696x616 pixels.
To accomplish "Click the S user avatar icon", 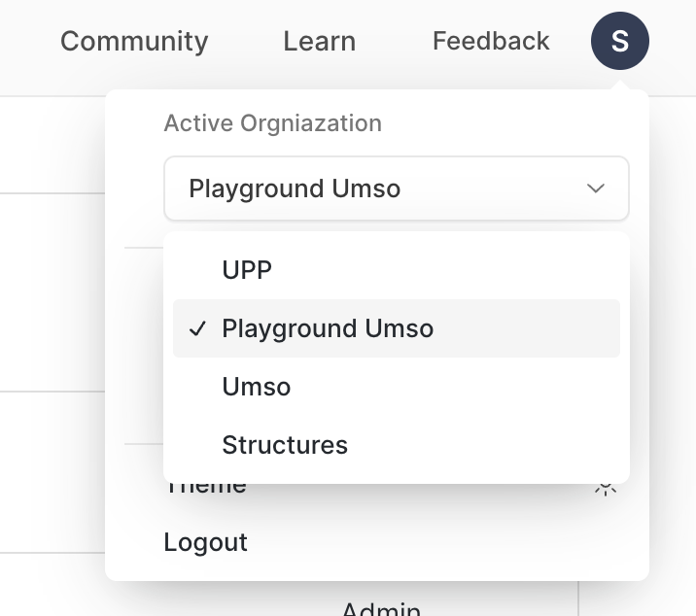I will pyautogui.click(x=619, y=42).
